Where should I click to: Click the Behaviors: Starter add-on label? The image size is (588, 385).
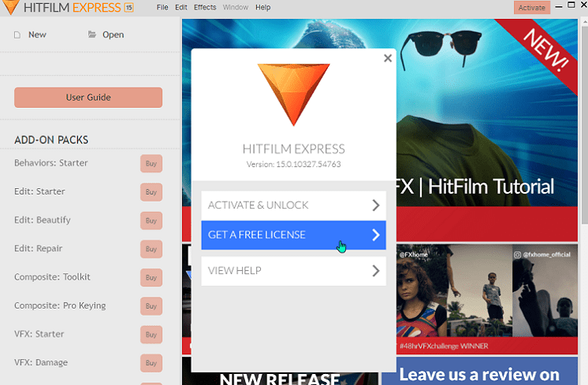(51, 163)
